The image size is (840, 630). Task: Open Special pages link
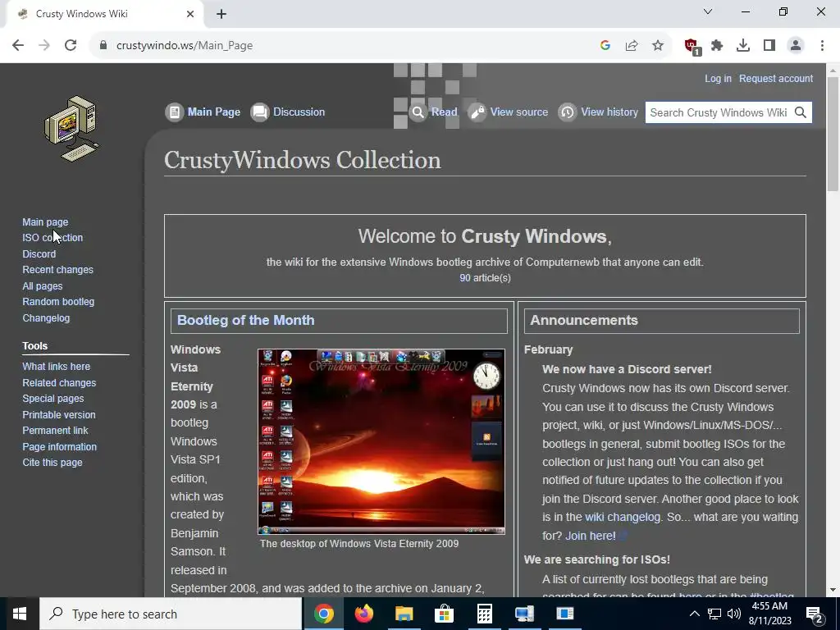[52, 399]
